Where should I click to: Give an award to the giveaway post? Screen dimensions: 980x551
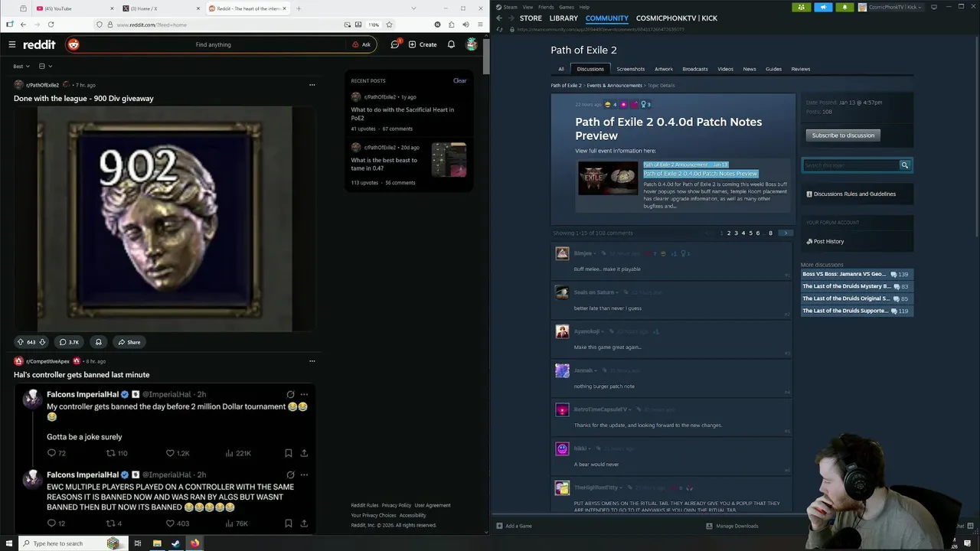coord(98,342)
